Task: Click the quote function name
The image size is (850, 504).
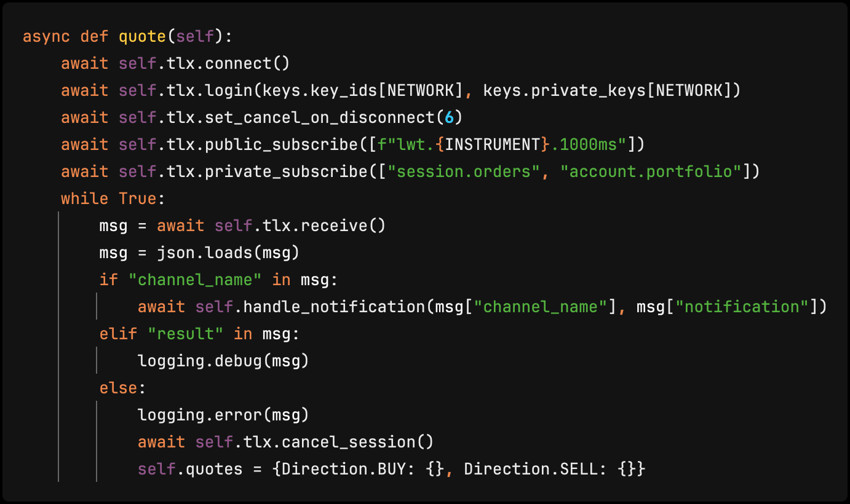Action: (142, 36)
